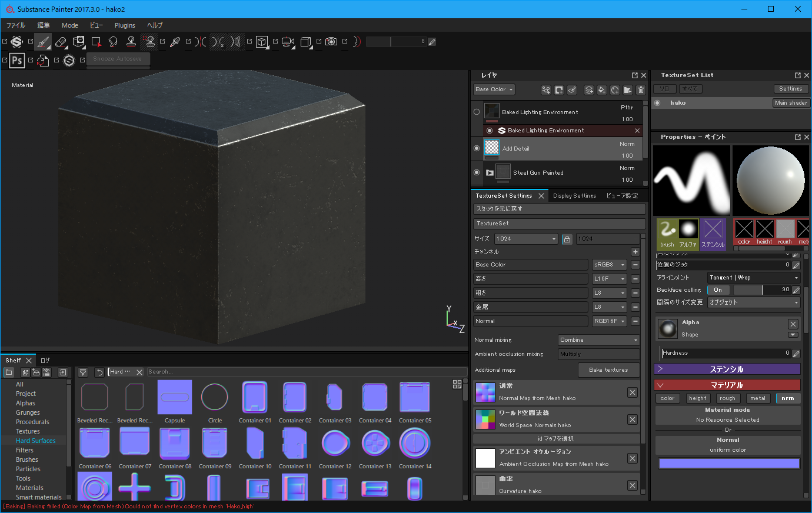Switch to the Display Settings tab

(575, 196)
